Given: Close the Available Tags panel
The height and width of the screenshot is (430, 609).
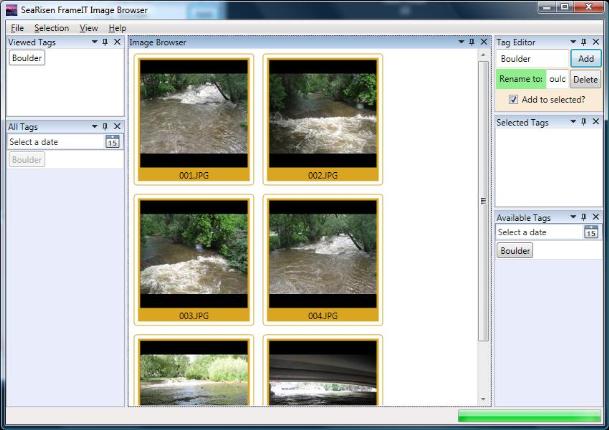Looking at the screenshot, I should 595,217.
